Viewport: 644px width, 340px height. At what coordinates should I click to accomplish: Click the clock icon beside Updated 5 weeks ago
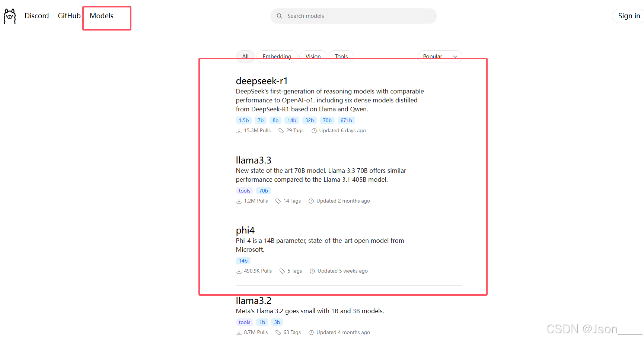click(312, 271)
